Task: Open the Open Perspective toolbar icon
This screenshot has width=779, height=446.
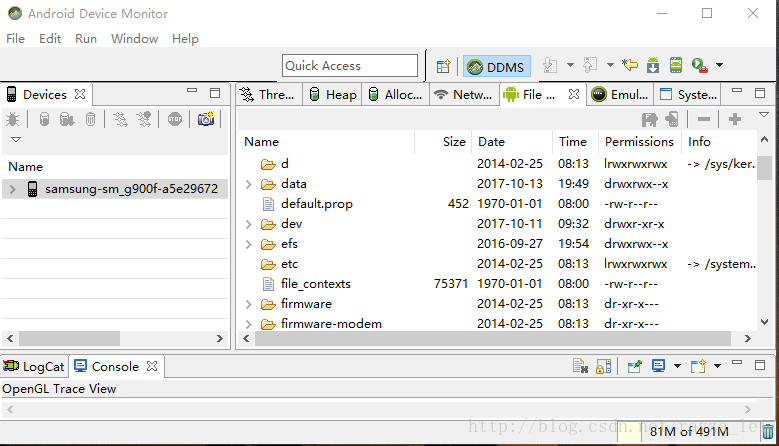Action: point(443,66)
